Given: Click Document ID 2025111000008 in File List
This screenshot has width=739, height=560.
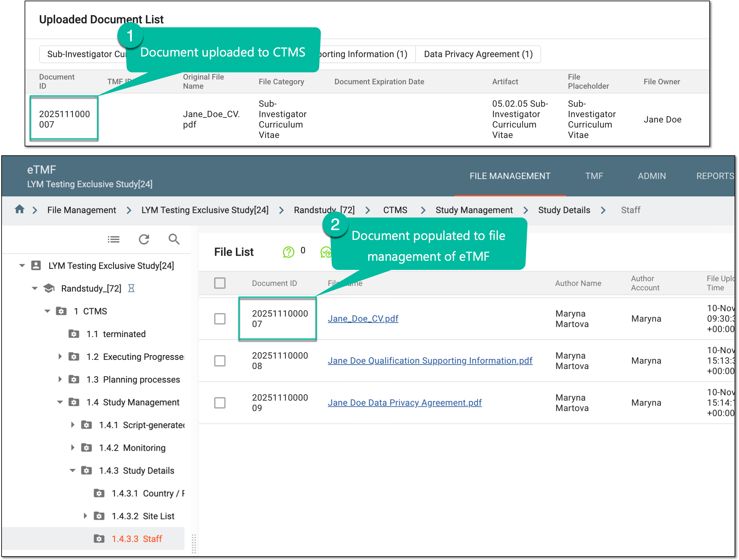Looking at the screenshot, I should tap(280, 360).
